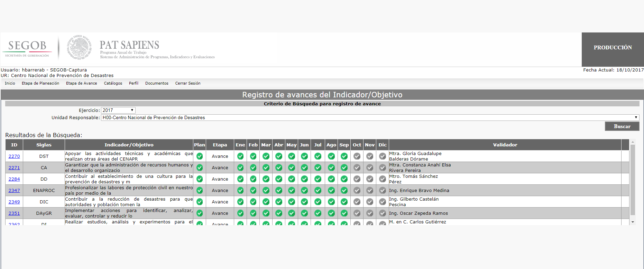The width and height of the screenshot is (644, 269).
Task: Click the Siglas column header
Action: 44,145
